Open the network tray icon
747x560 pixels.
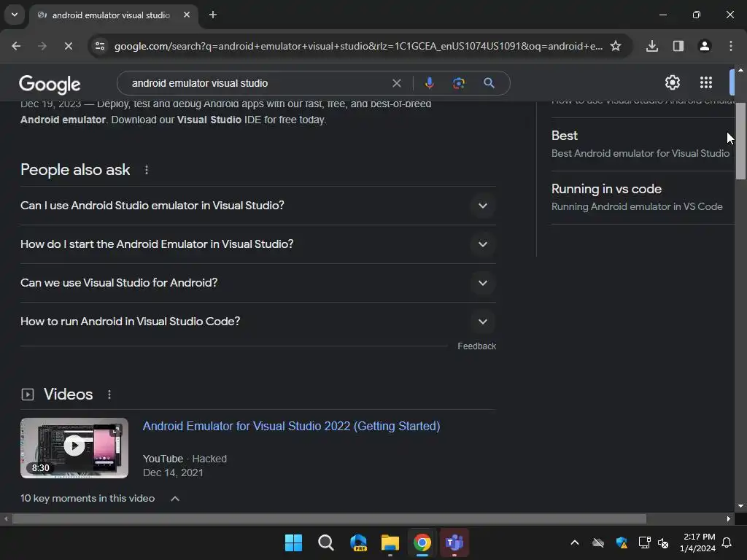point(644,542)
